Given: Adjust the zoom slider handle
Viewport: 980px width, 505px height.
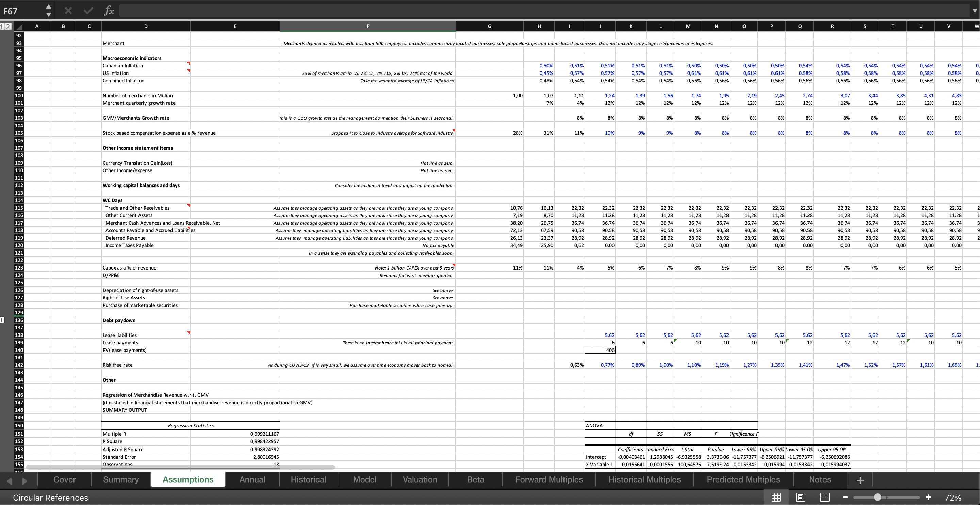Looking at the screenshot, I should click(x=877, y=498).
